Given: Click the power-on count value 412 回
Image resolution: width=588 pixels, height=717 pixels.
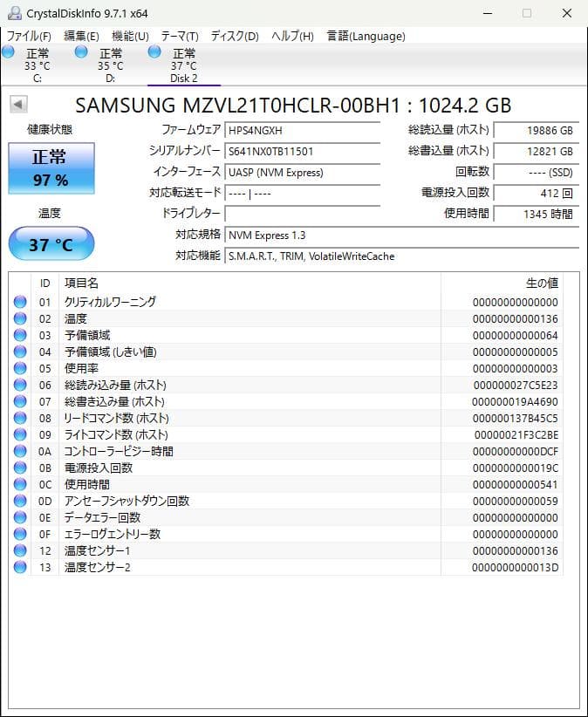Looking at the screenshot, I should point(537,194).
